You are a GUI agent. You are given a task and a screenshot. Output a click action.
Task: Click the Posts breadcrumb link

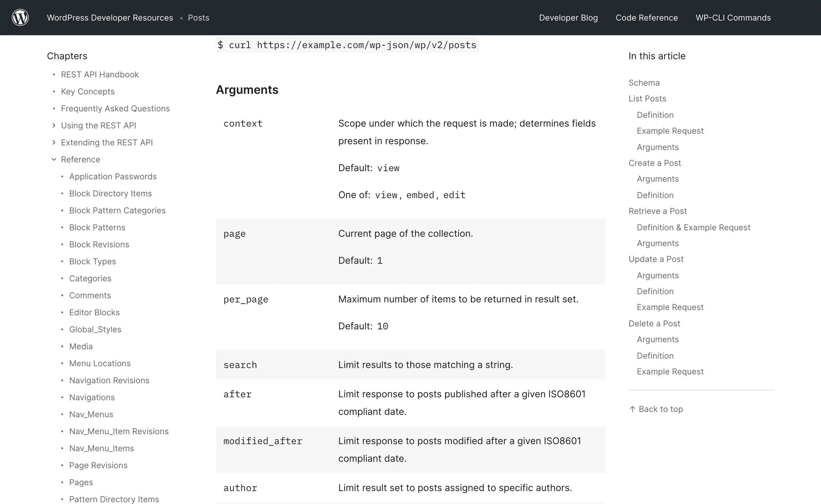(199, 18)
